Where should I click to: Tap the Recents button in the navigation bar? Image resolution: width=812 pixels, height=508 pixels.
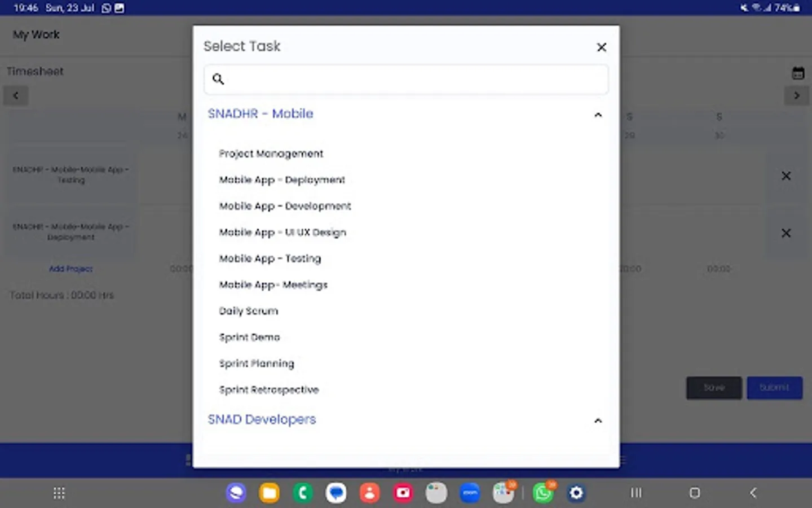636,493
